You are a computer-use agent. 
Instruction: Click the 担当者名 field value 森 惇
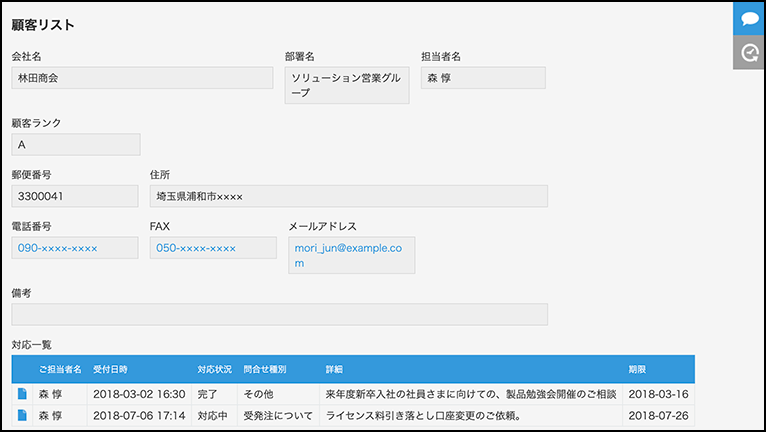(483, 78)
